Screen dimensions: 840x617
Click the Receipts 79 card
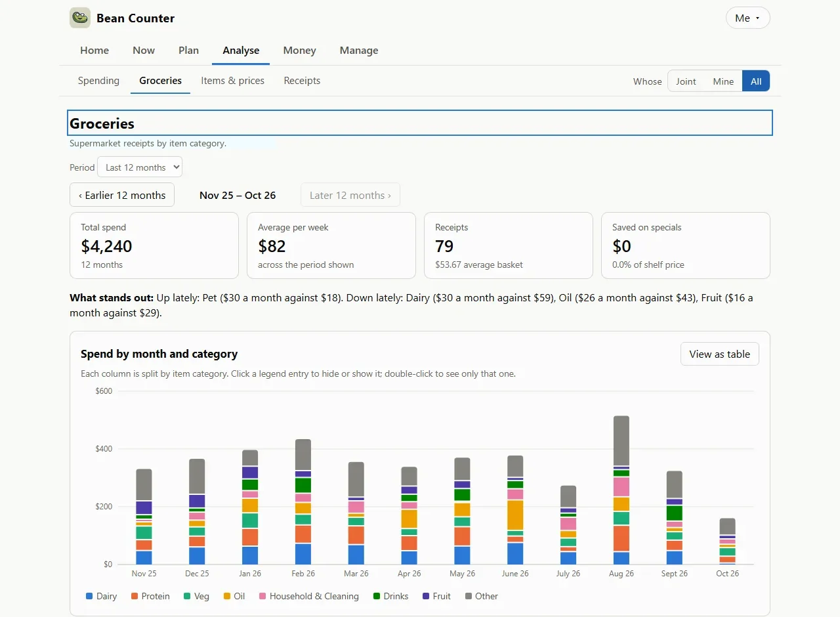[509, 245]
